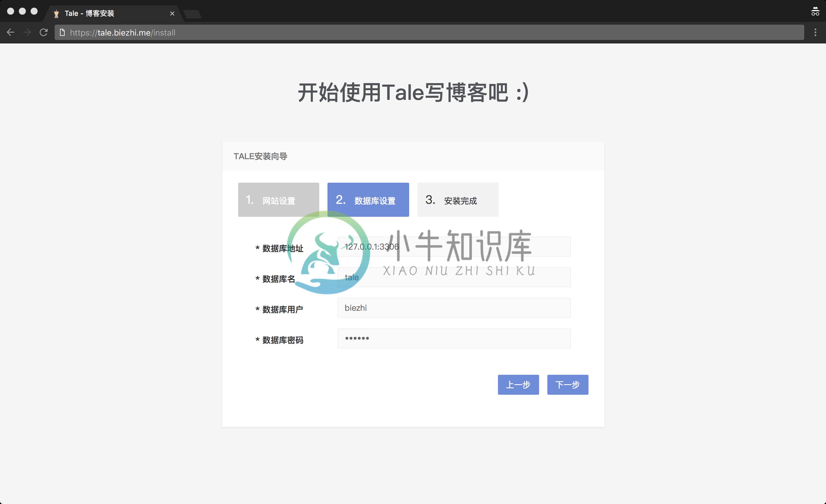Open a new tab with the new-tab button
Viewport: 826px width, 504px height.
pos(193,14)
